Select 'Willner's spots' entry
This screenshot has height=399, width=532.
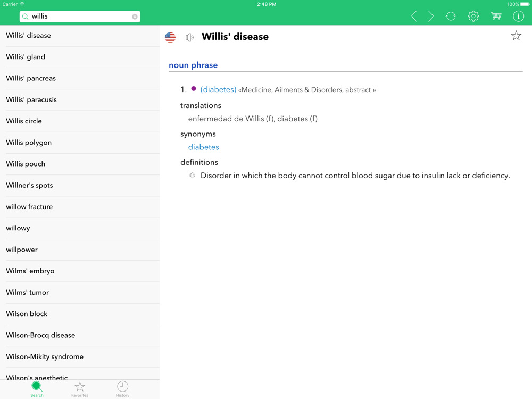pos(80,185)
